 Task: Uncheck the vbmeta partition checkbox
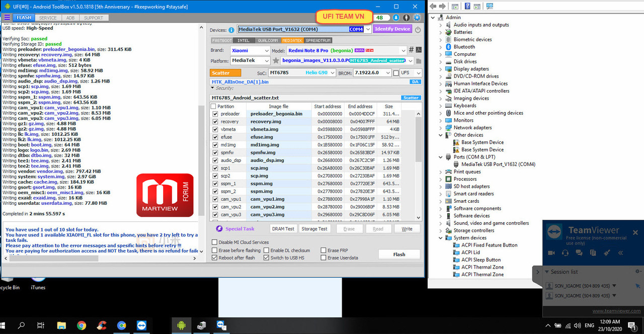(215, 129)
